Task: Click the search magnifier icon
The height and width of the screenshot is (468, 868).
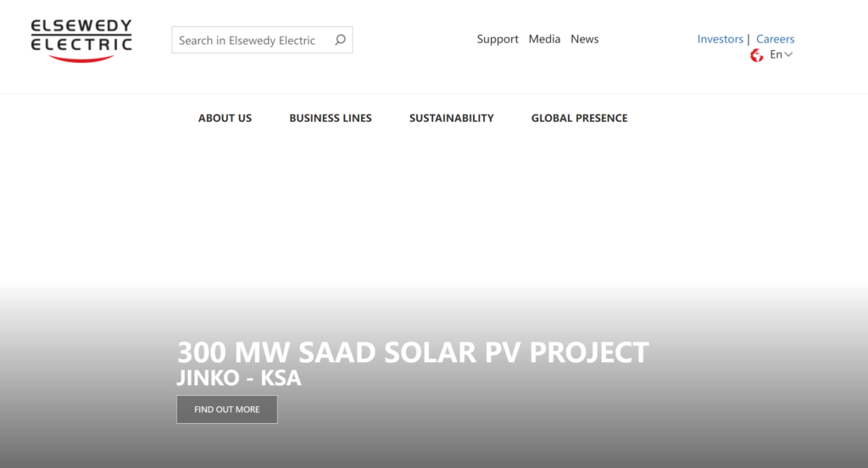Action: point(340,40)
